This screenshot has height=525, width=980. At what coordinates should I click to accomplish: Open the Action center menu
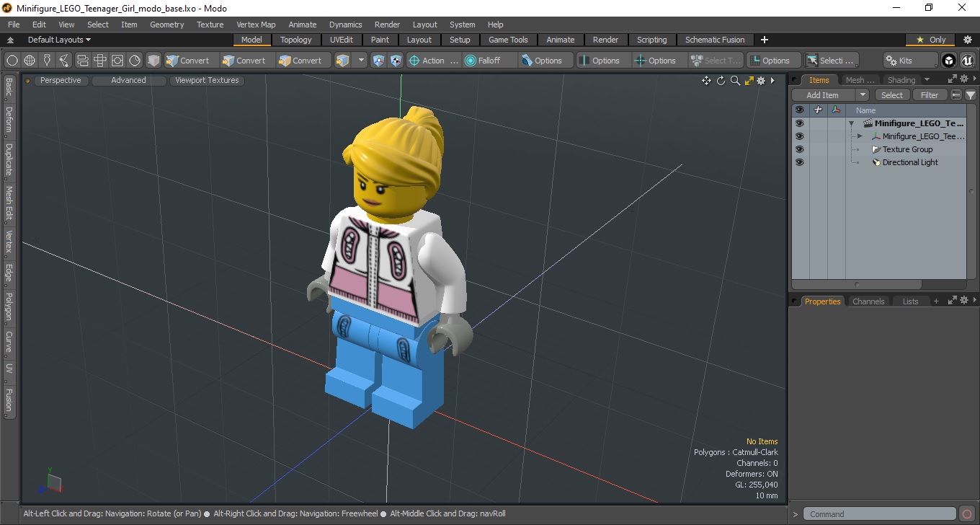(433, 61)
